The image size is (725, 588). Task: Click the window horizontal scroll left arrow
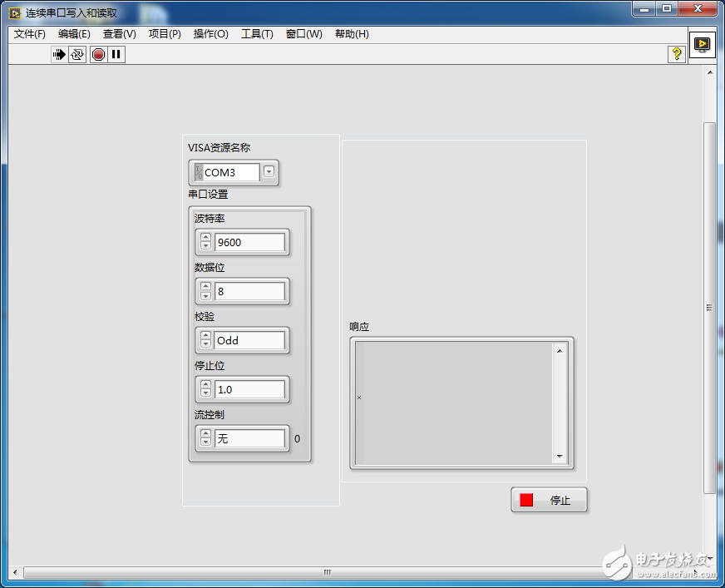(x=15, y=573)
